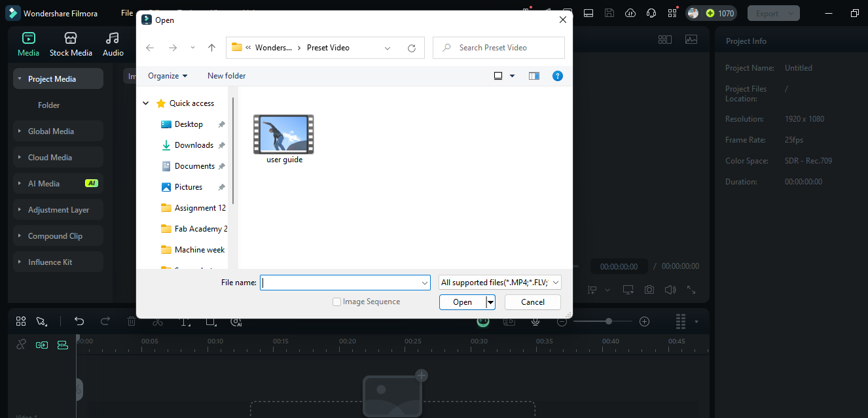Click the Redo arrow in timeline toolbar
Image resolution: width=868 pixels, height=418 pixels.
[x=105, y=321]
